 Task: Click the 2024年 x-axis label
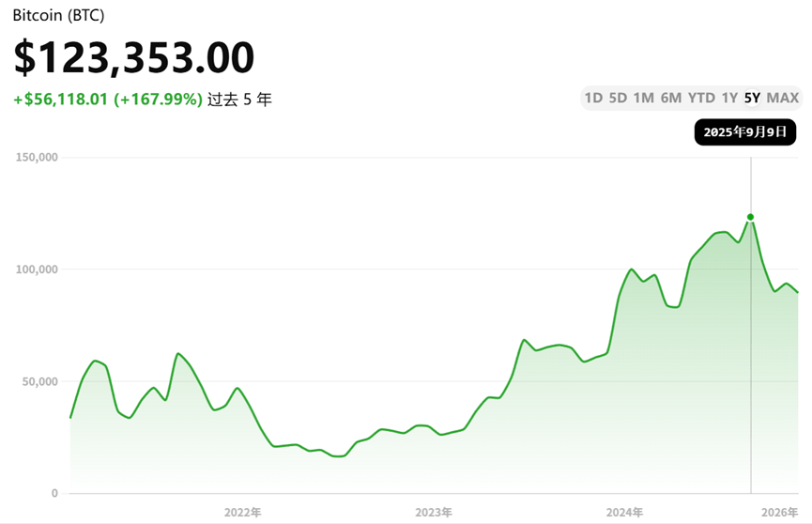[624, 512]
